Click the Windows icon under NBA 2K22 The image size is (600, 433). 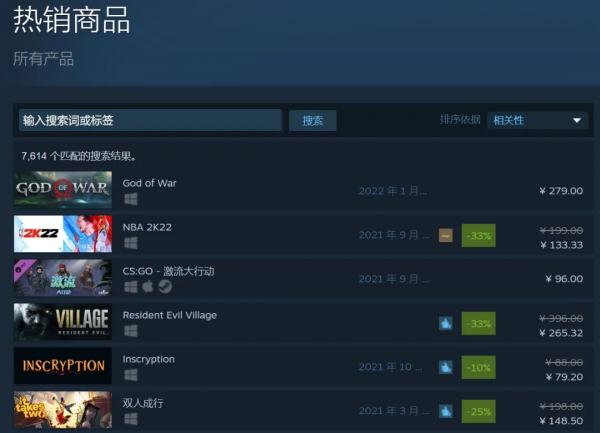[131, 243]
